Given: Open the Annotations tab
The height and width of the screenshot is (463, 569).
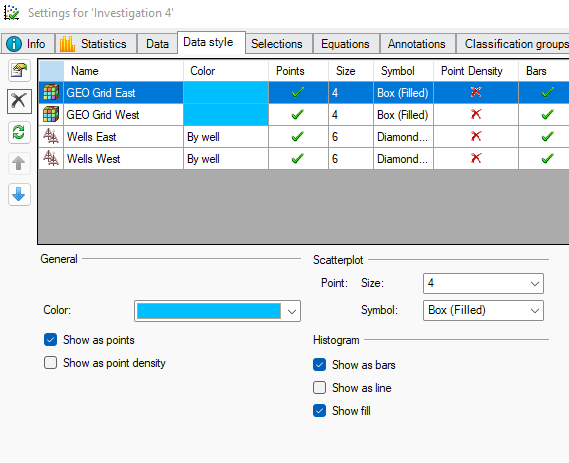Looking at the screenshot, I should (x=417, y=44).
